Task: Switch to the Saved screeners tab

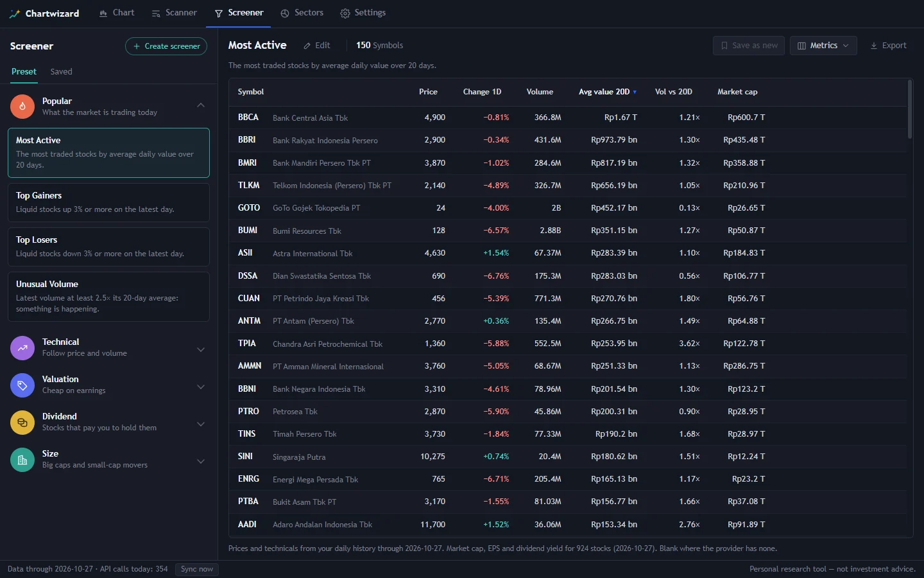Action: point(61,72)
